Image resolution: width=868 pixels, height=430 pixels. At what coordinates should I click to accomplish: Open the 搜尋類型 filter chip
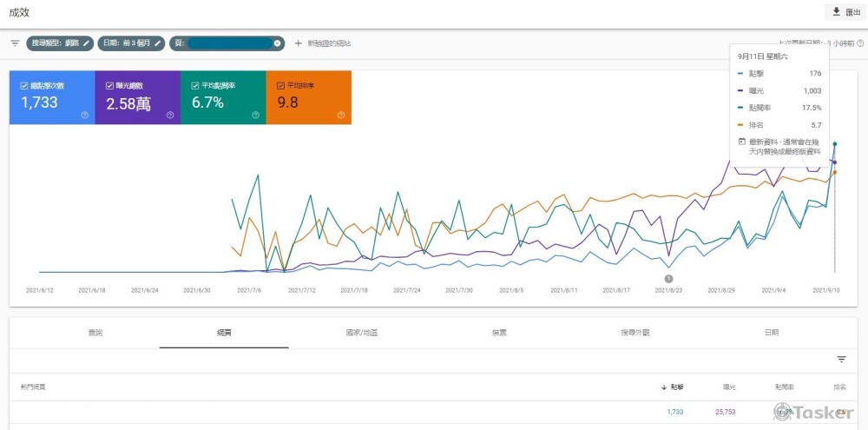54,43
